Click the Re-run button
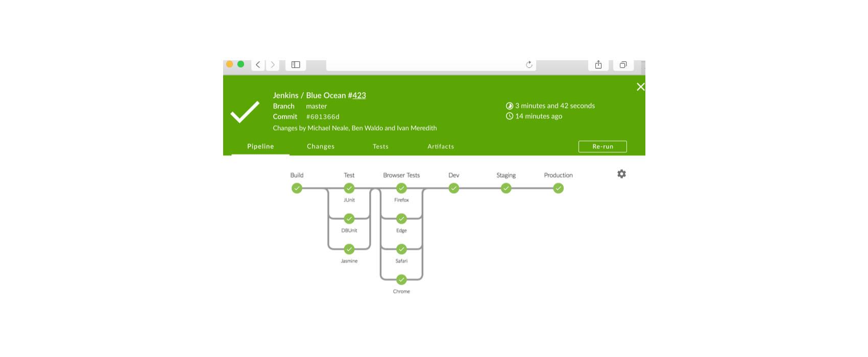 click(602, 146)
